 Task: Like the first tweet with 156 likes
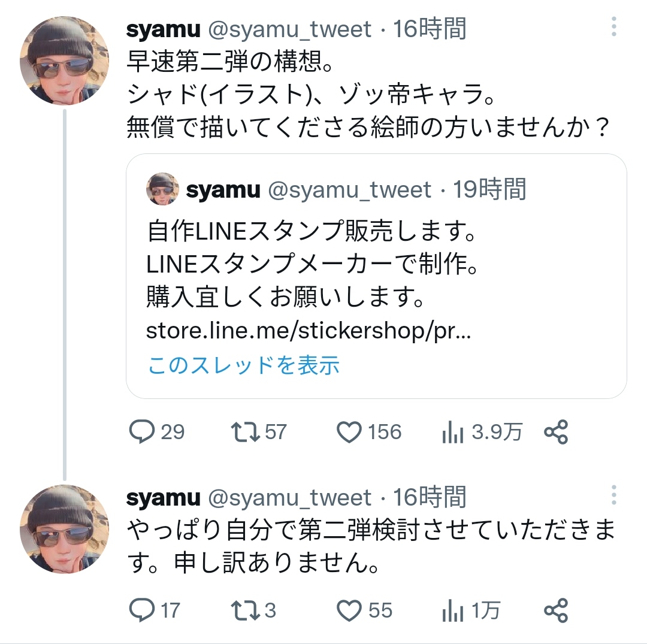coord(349,432)
